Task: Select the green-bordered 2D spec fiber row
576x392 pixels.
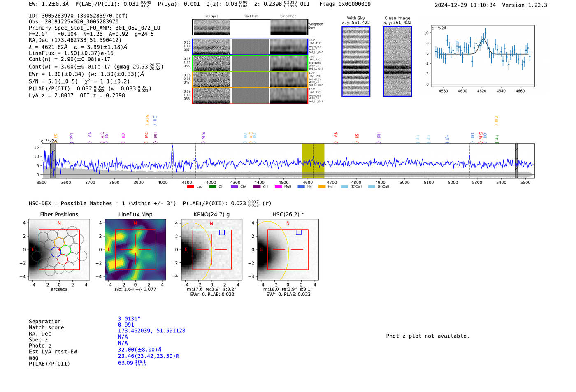Action: (250, 63)
